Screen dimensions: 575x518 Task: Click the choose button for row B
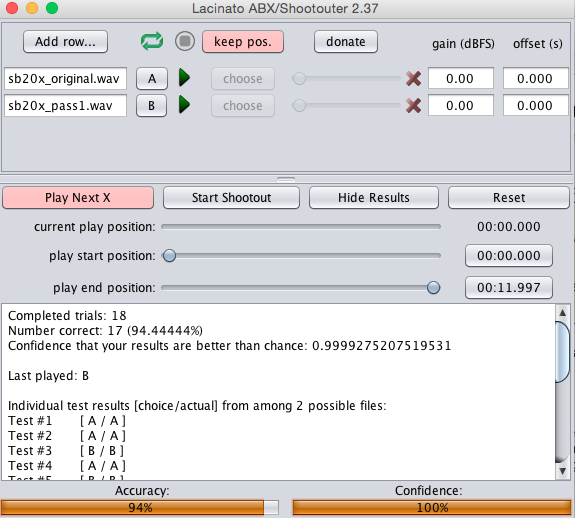243,106
